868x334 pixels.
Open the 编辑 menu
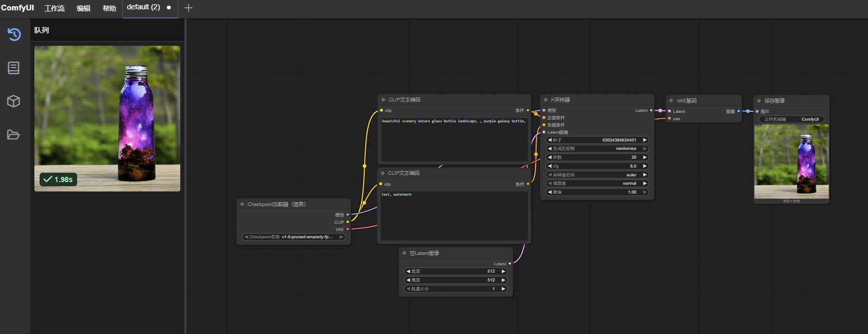(83, 8)
